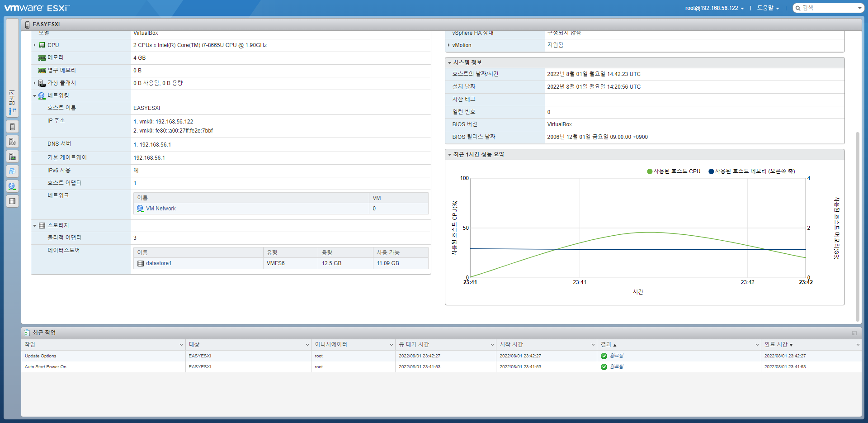
Task: Open the 시작 시간 column dropdown
Action: (x=593, y=345)
